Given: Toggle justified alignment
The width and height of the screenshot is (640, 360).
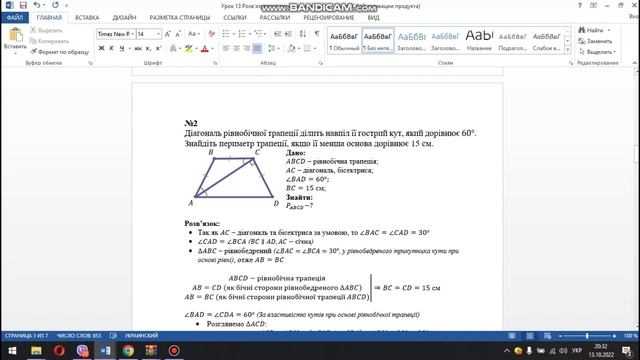Looking at the screenshot, I should click(257, 49).
